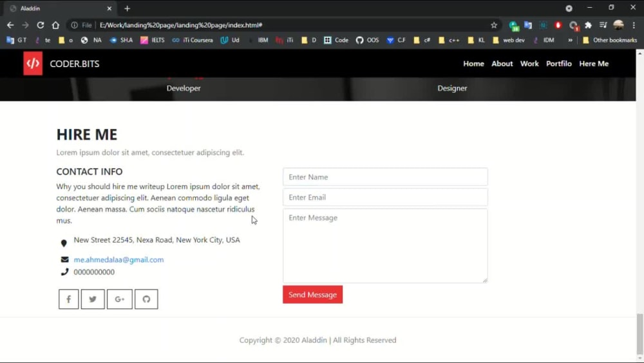Click the Designer label
The width and height of the screenshot is (644, 363).
pyautogui.click(x=452, y=88)
